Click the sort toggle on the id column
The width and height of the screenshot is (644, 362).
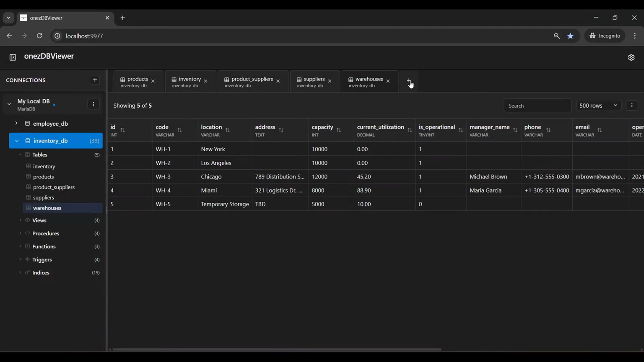123,130
